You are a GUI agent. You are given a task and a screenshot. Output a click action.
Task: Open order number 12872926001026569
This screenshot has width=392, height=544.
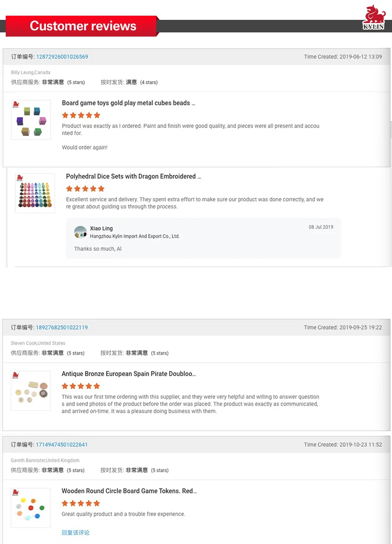[62, 57]
